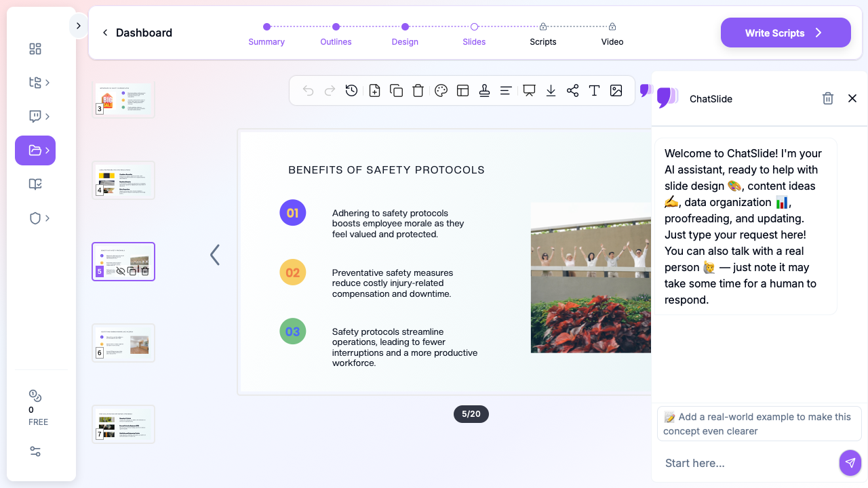Change the slide layout template
Screen dimensions: 868x488
(463, 91)
